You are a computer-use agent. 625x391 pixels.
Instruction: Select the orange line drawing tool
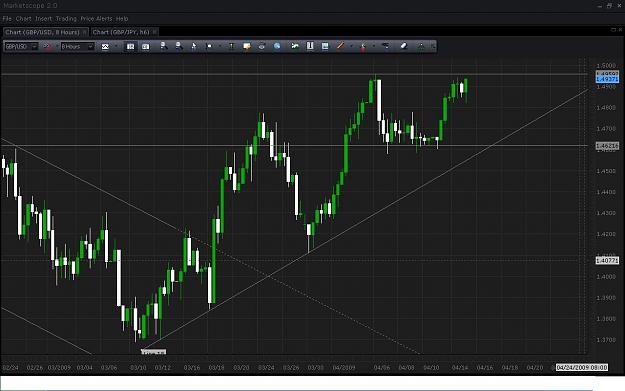340,46
